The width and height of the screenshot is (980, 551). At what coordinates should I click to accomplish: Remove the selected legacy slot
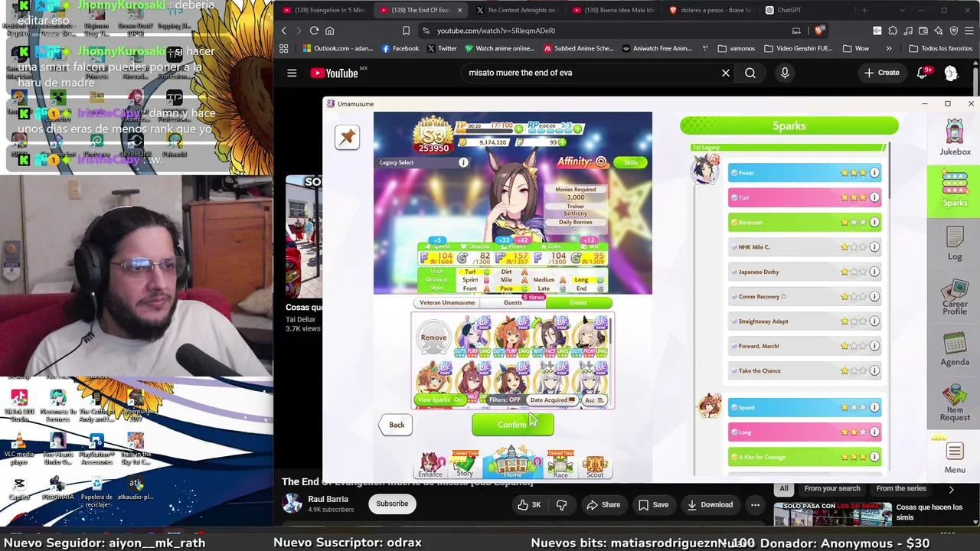(x=433, y=337)
